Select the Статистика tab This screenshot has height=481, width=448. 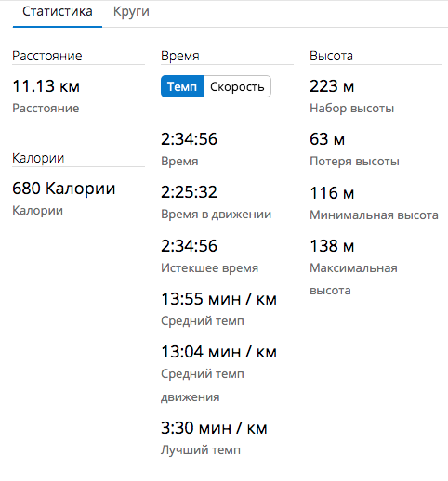[x=58, y=12]
